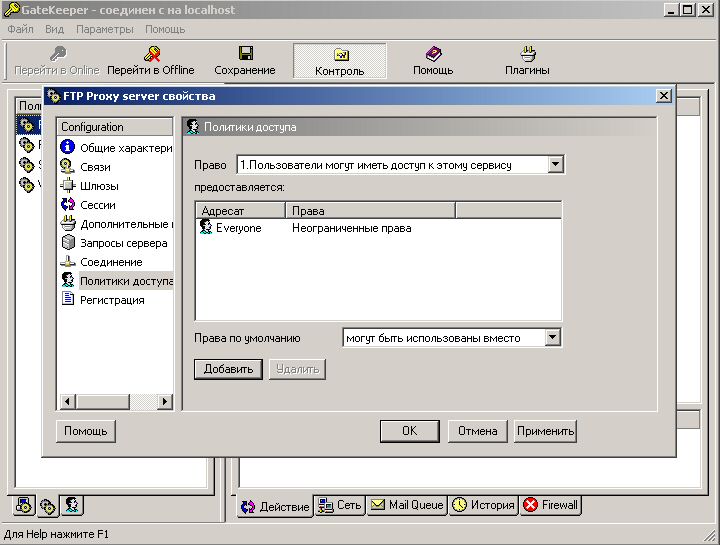Switch to the Сеть tab
720x545 pixels.
340,505
